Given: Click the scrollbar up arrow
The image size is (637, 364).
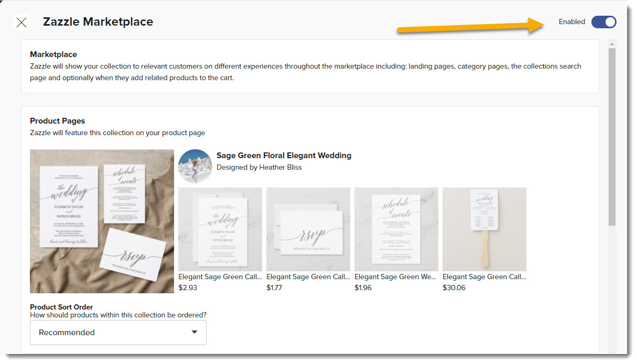Looking at the screenshot, I should [612, 43].
